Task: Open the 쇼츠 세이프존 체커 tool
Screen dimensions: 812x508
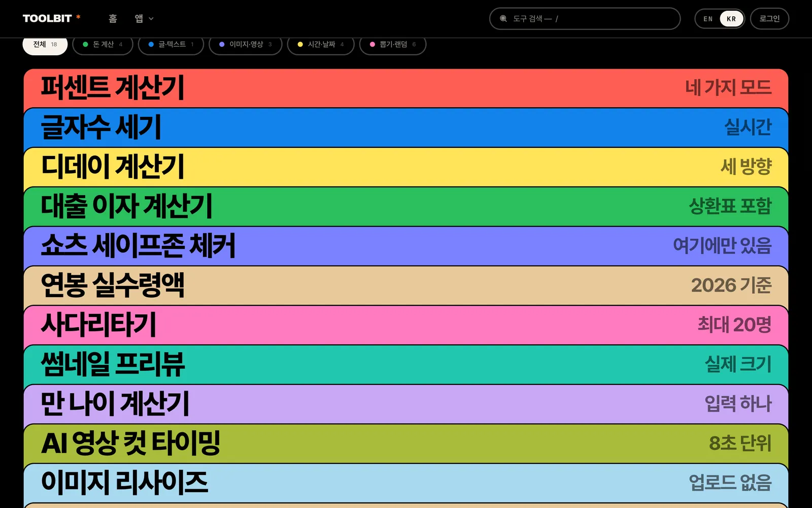Action: tap(406, 246)
